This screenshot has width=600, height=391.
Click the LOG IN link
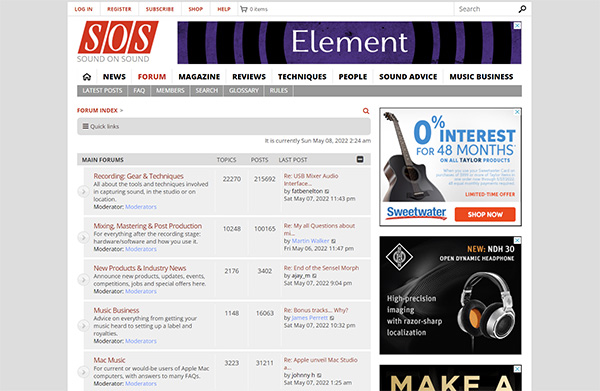(83, 9)
